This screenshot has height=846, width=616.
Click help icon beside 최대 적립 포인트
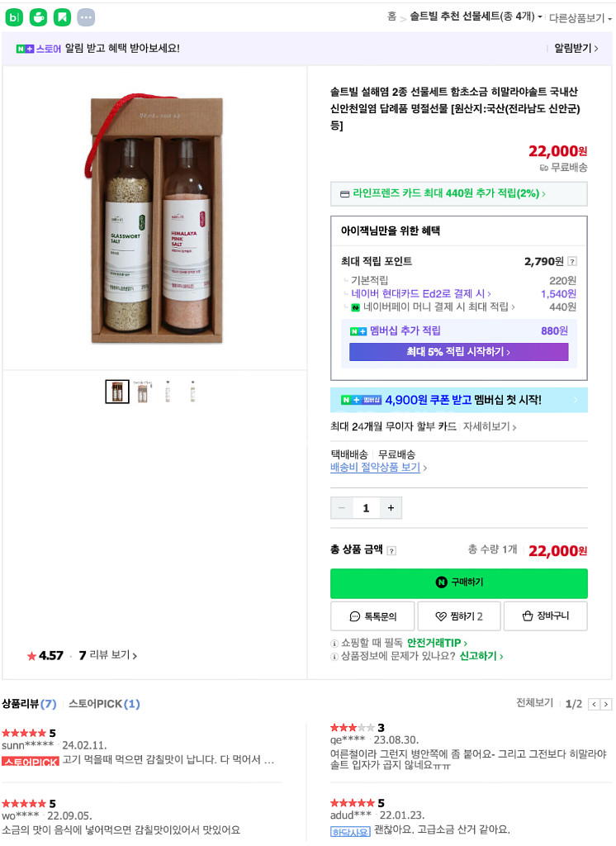coord(572,262)
